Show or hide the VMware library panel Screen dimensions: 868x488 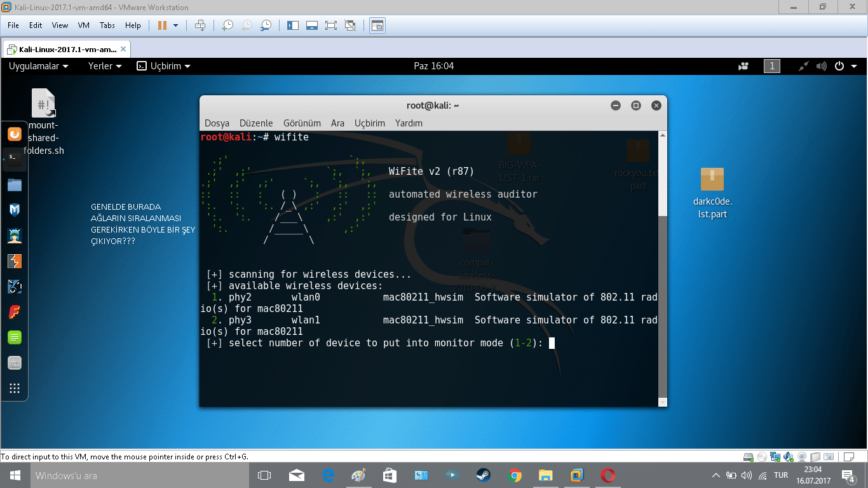pos(292,25)
